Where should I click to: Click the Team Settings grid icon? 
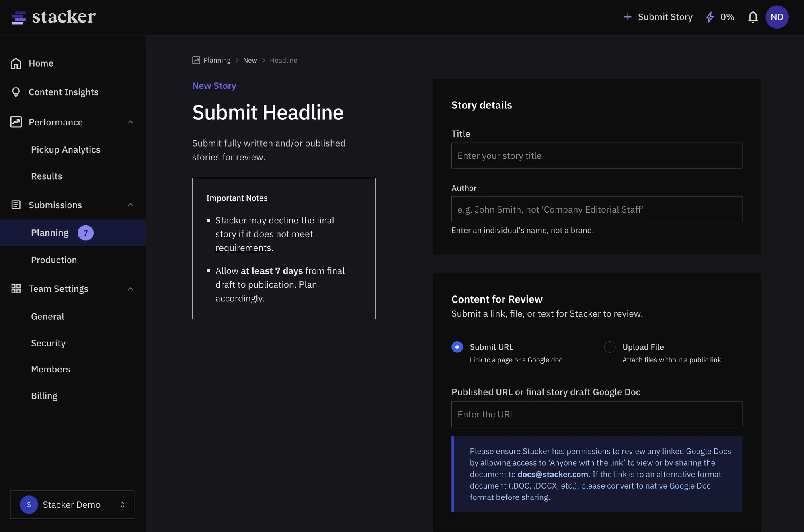pos(16,289)
